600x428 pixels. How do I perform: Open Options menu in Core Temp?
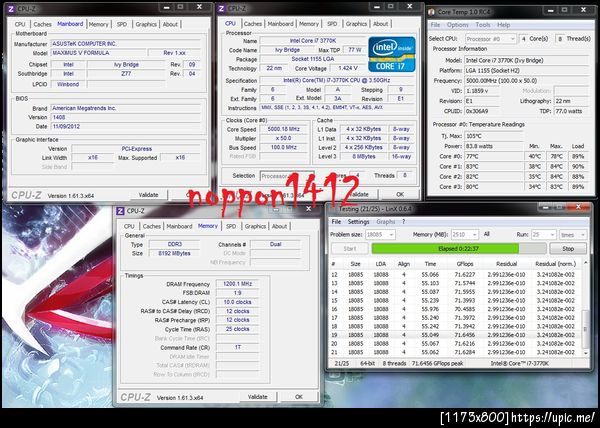coord(457,25)
